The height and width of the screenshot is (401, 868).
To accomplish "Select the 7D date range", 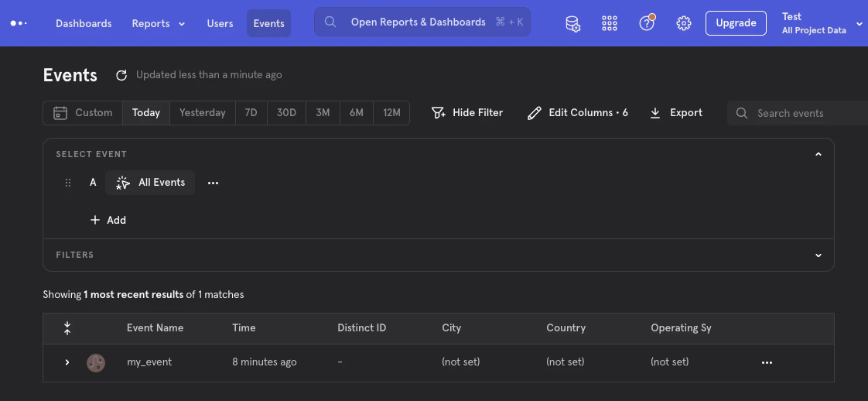I will coord(251,113).
